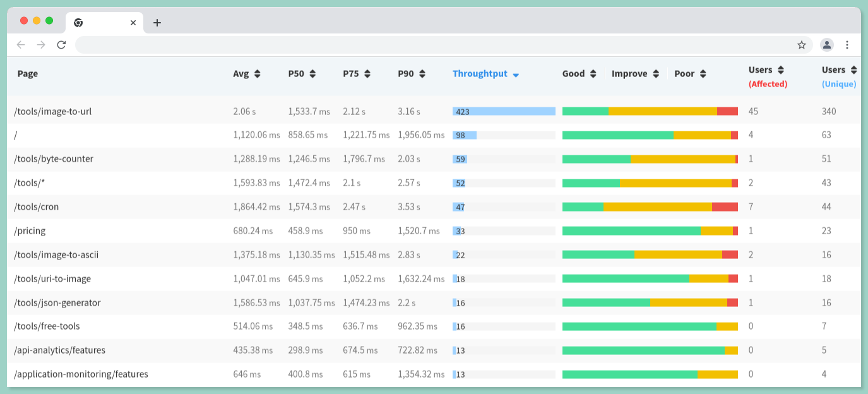
Task: Click the red Poor segment for /tools/cron
Action: click(725, 207)
